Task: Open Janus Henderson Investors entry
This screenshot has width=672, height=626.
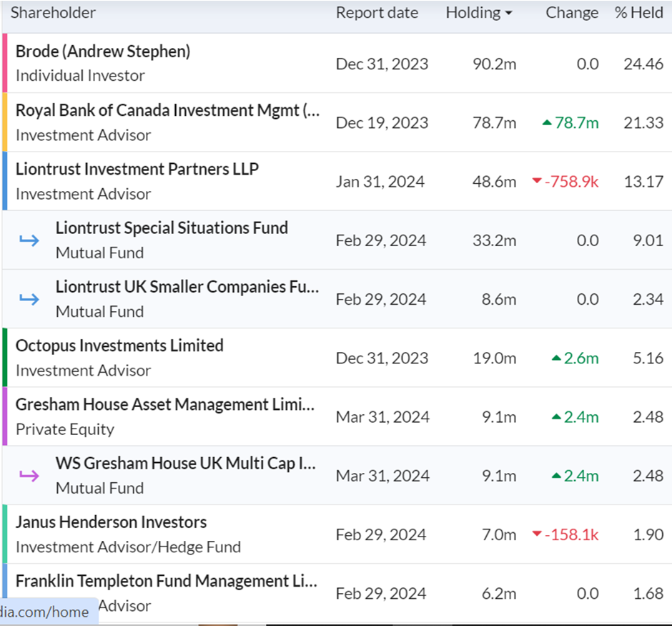Action: [111, 522]
